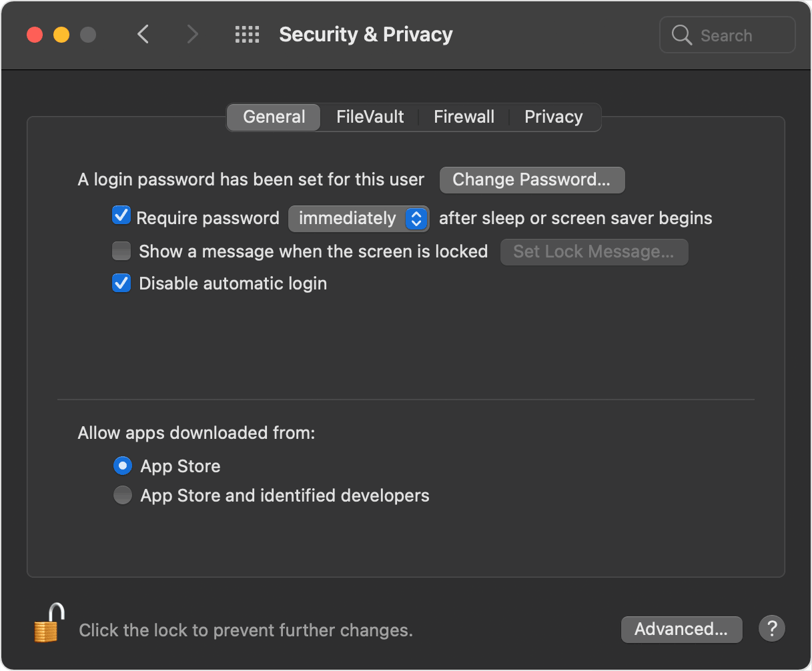The height and width of the screenshot is (671, 812).
Task: Open the 'immediately' password delay dropdown
Action: (x=358, y=219)
